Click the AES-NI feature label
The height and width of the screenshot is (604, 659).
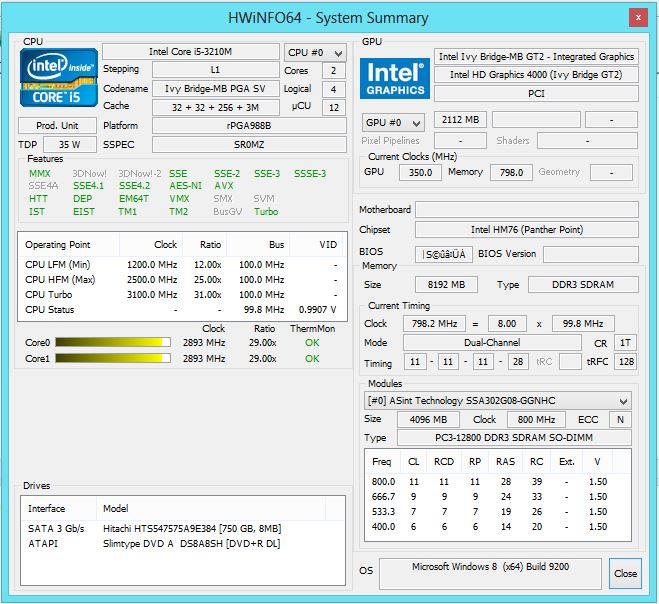[x=185, y=186]
